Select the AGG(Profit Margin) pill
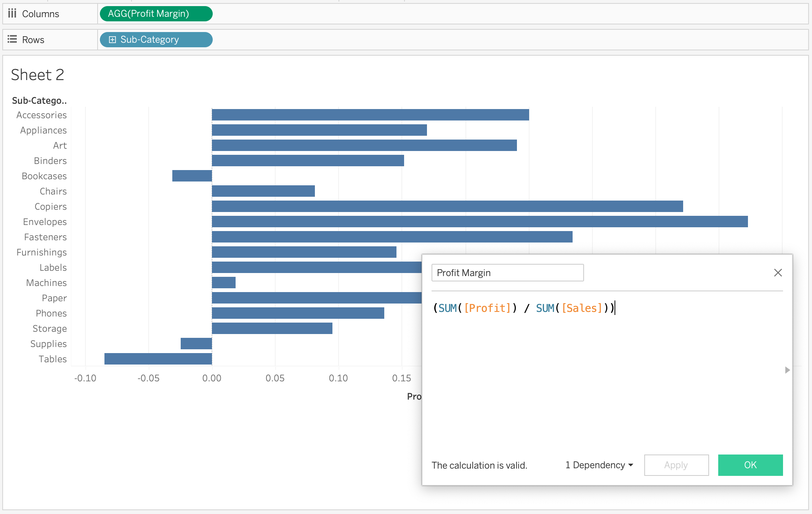This screenshot has width=812, height=514. (x=156, y=14)
